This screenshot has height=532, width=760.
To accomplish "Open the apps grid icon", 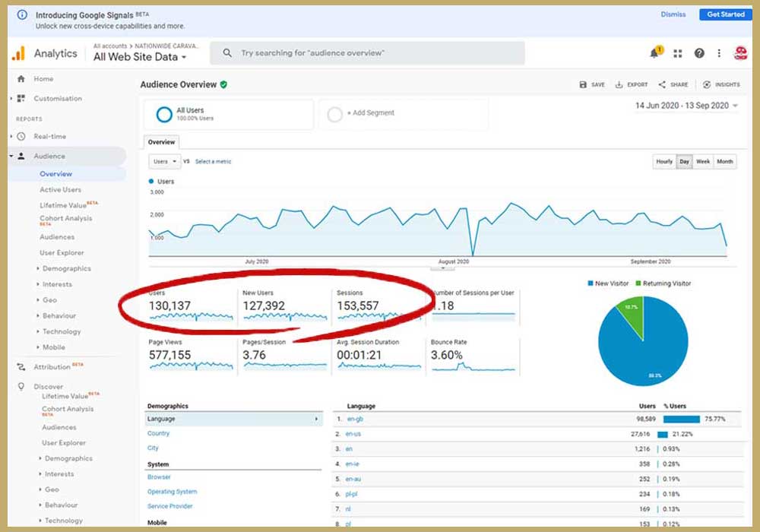I will coord(678,53).
